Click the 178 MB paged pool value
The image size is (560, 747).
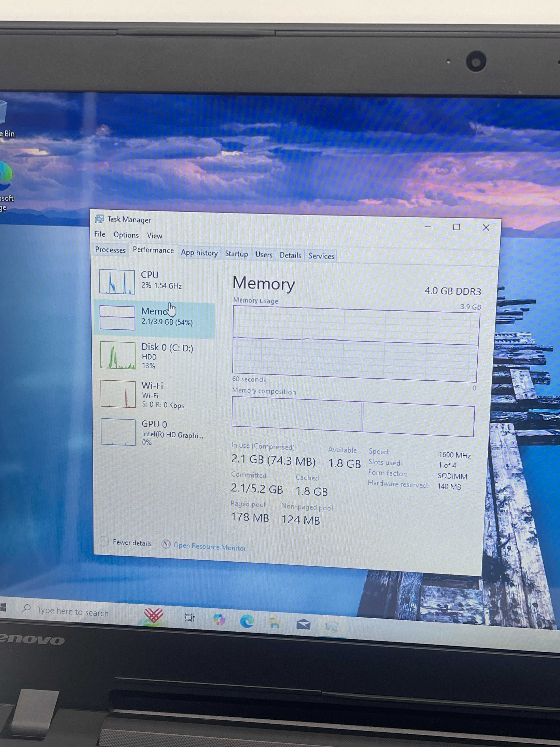point(250,517)
